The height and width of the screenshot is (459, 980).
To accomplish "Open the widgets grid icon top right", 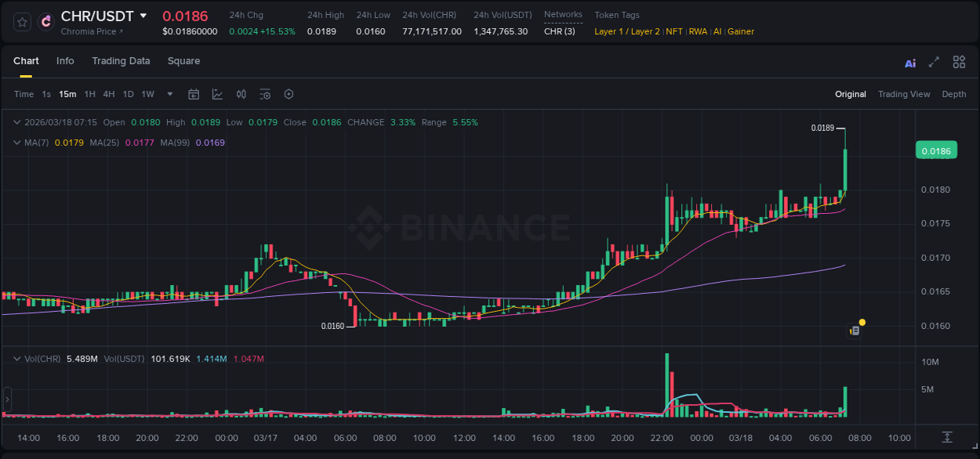I will (959, 62).
